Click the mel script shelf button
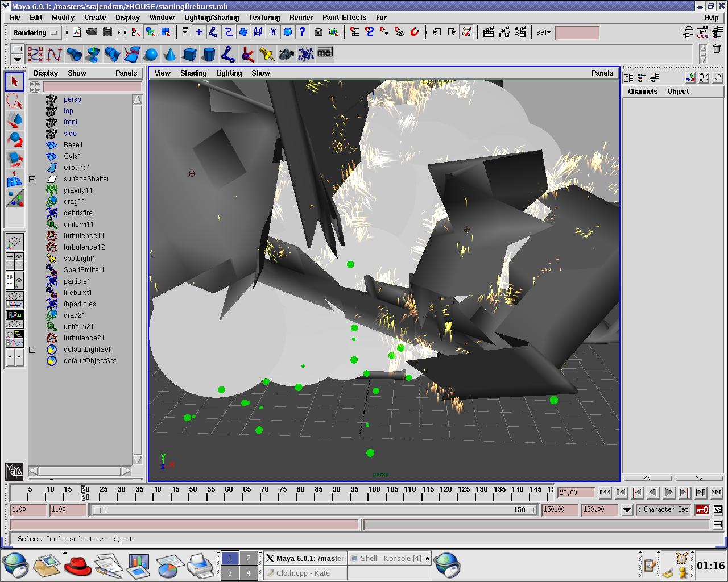 pos(325,53)
